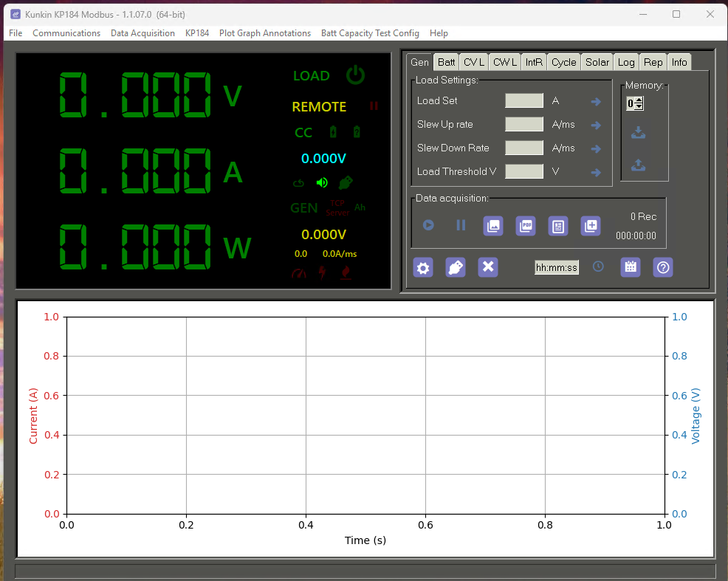The image size is (728, 581).
Task: Switch to the Rep tab
Action: click(653, 62)
